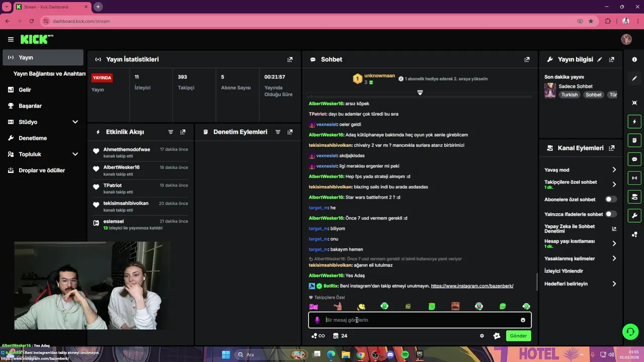Open Droplar ve ödüller in sidebar
Viewport: 644px width, 362px height.
[43, 170]
